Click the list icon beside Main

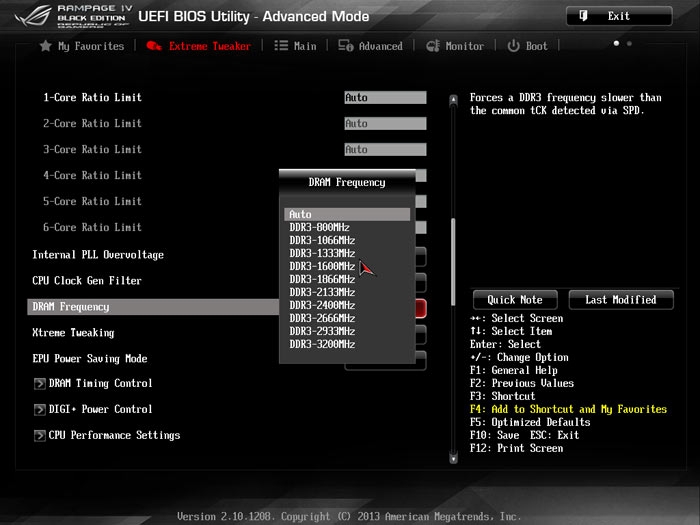281,46
